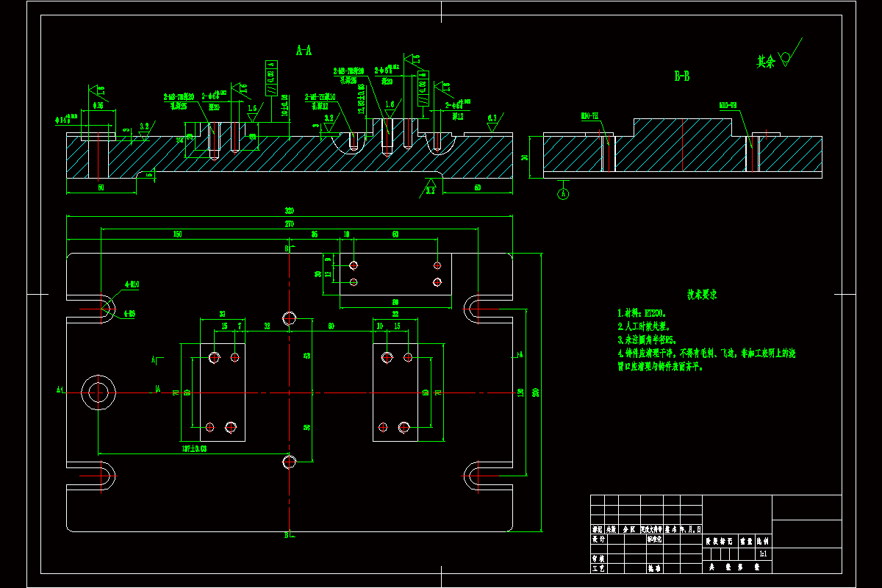Click the 4-R5 radius callout
Image resolution: width=882 pixels, height=588 pixels.
tap(129, 314)
